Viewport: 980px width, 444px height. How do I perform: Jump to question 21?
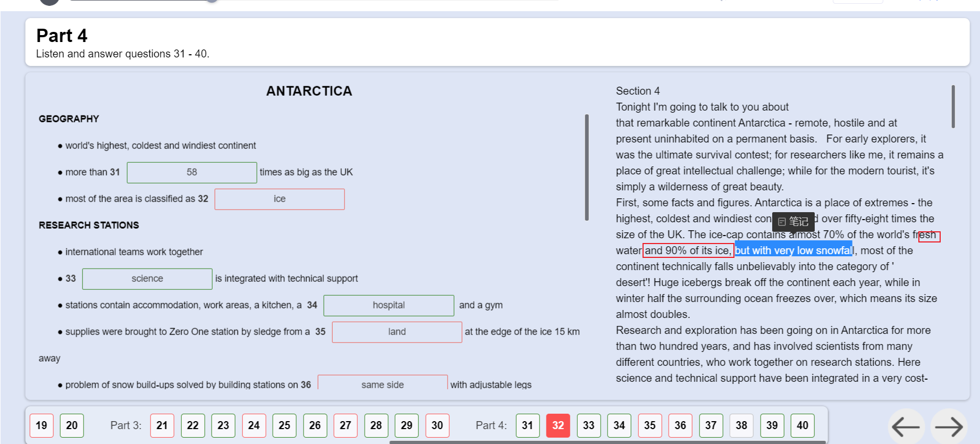(x=162, y=425)
